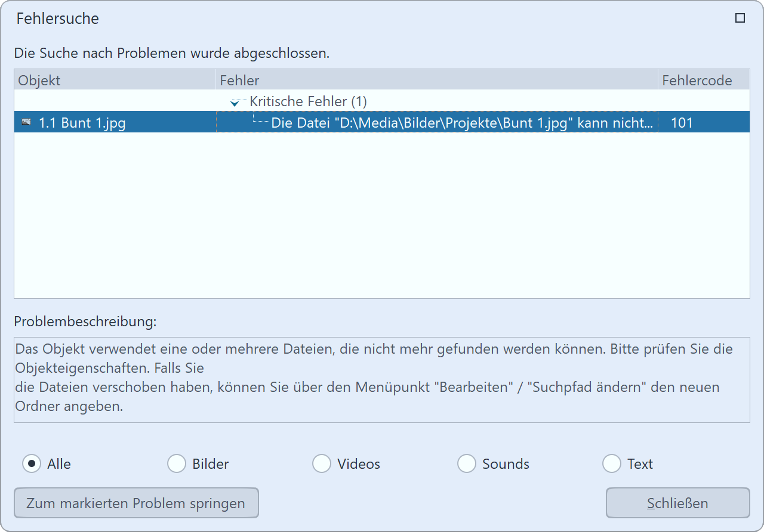
Task: Click the image file icon beside Bunt 1.jpg
Action: tap(26, 122)
